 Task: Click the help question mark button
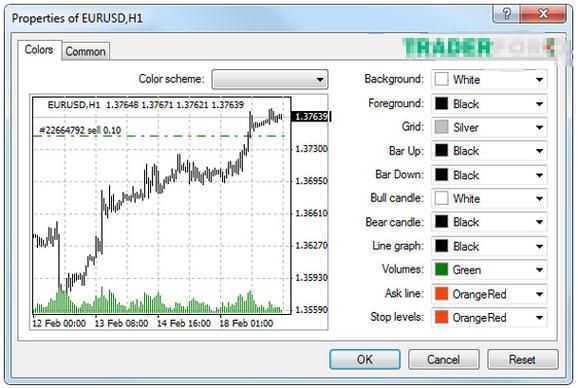click(x=506, y=14)
